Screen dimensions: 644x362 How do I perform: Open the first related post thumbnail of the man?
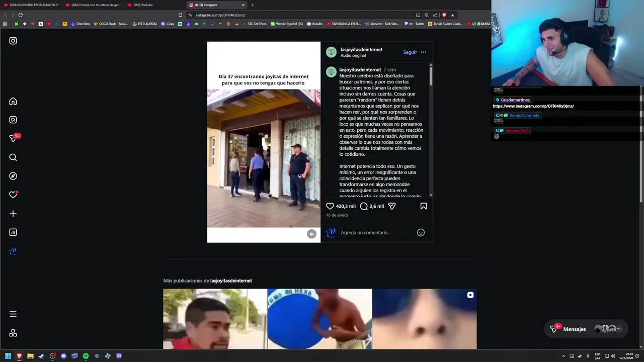click(x=215, y=319)
